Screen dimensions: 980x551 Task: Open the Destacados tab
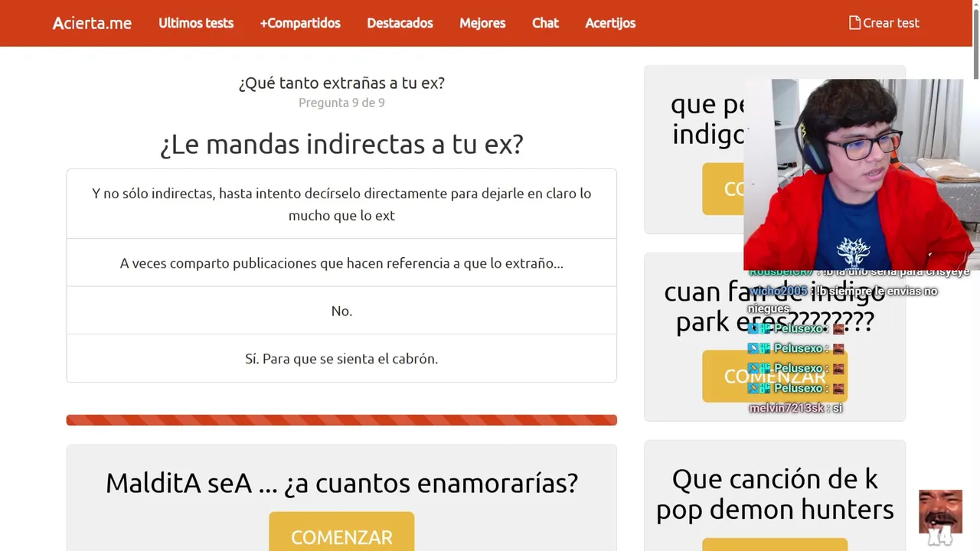pyautogui.click(x=400, y=23)
